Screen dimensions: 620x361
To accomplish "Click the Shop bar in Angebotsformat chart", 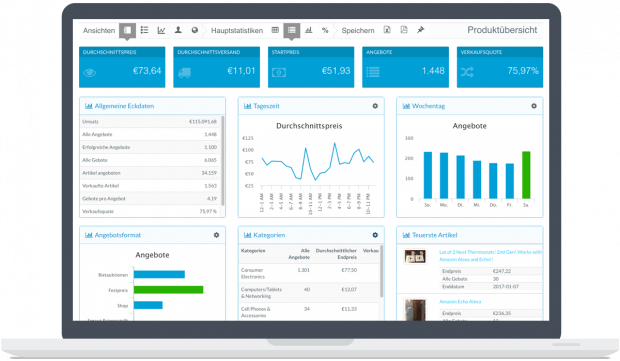I will [x=148, y=305].
